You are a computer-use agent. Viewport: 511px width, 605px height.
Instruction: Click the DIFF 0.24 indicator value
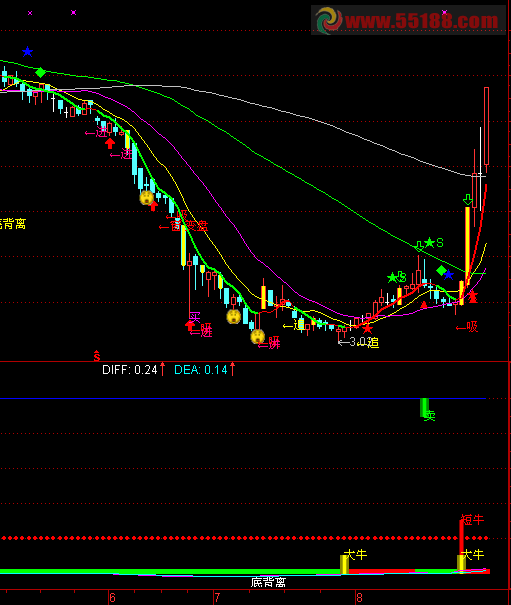click(x=130, y=370)
